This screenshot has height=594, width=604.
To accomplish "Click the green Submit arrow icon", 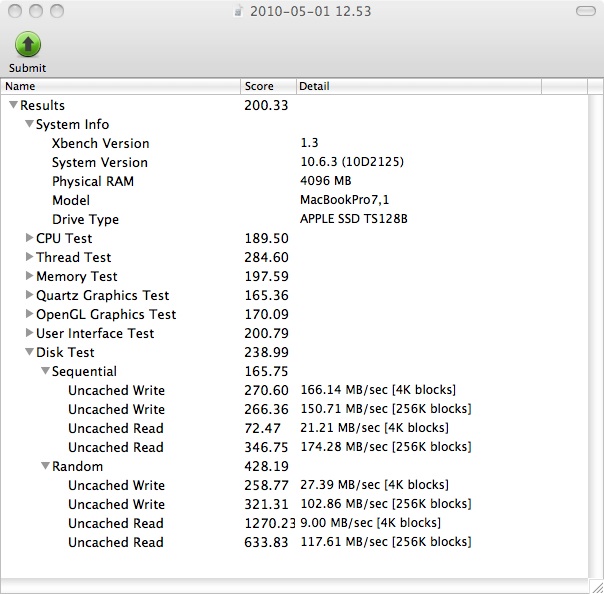I will click(28, 44).
